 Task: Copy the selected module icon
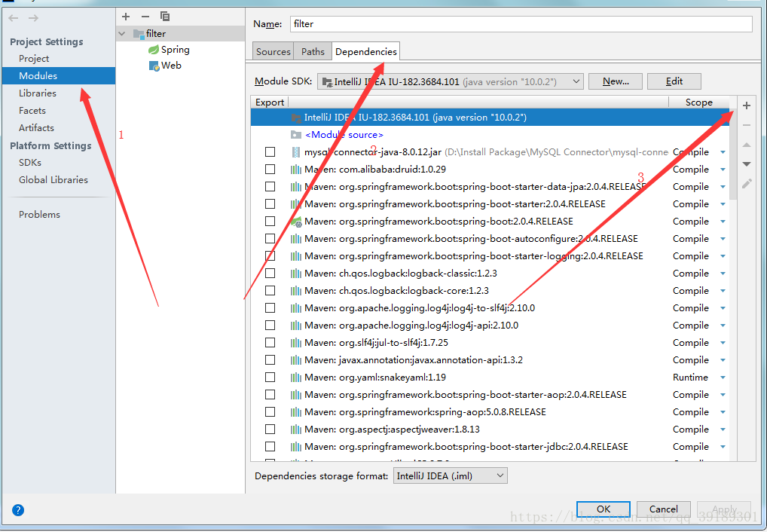tap(165, 17)
